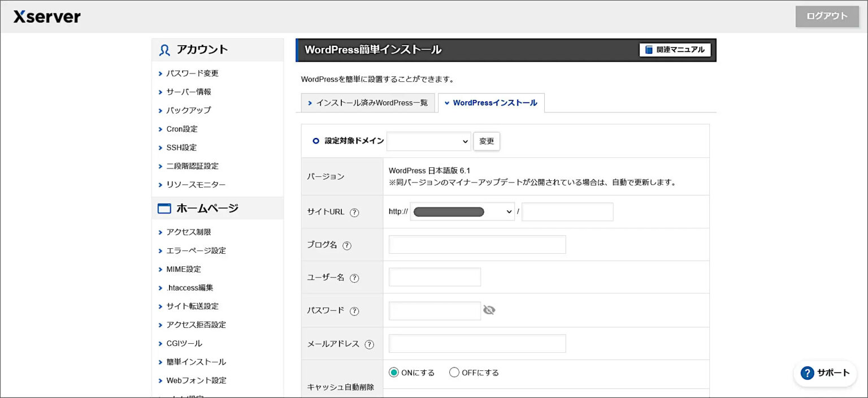Select the WordPressインストール tab
This screenshot has height=398, width=868.
[x=491, y=103]
